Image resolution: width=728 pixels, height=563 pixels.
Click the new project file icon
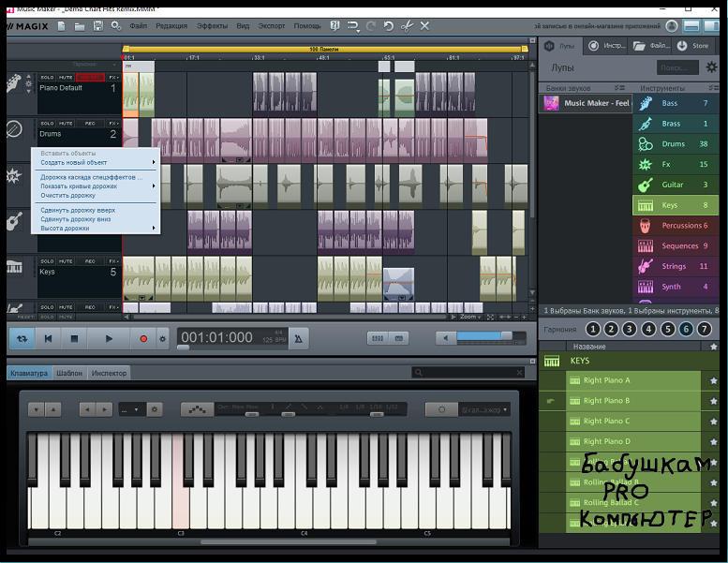coord(61,26)
